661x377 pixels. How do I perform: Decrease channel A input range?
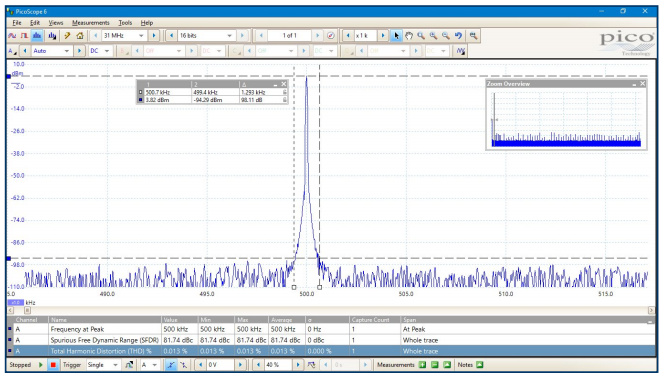coord(25,51)
